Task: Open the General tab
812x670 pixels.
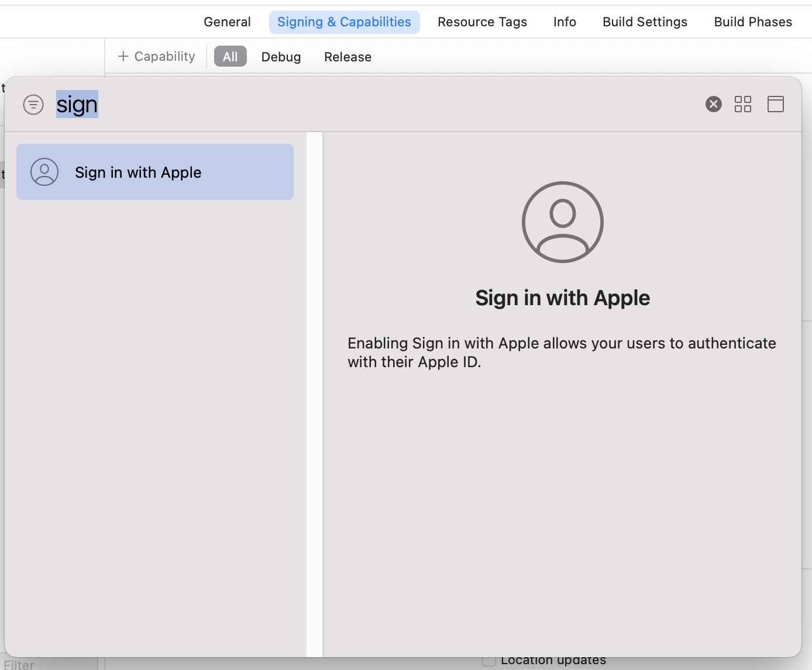Action: [x=227, y=22]
